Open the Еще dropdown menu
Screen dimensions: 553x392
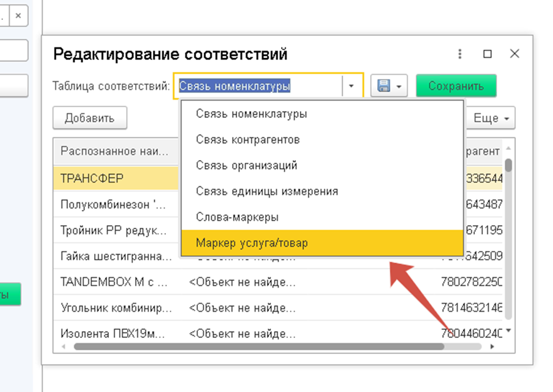coord(491,118)
